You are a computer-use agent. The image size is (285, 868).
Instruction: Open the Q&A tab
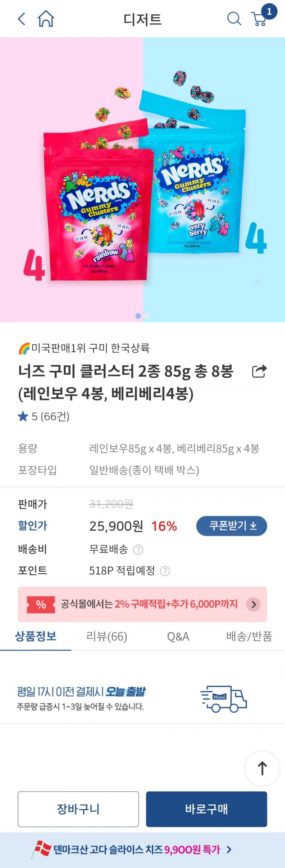click(x=178, y=636)
